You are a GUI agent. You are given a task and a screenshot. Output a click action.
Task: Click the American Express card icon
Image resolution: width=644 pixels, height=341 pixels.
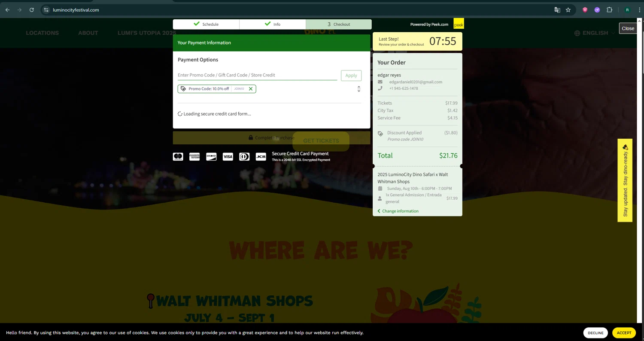pyautogui.click(x=194, y=157)
